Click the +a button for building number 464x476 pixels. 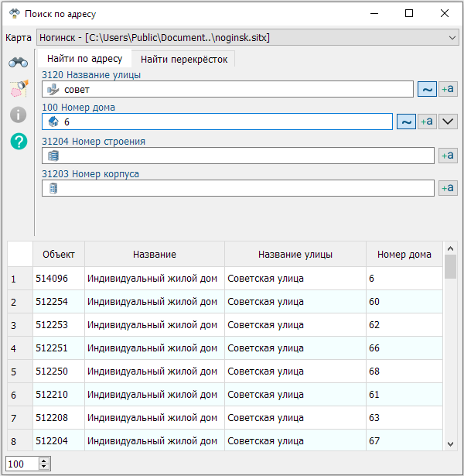448,156
